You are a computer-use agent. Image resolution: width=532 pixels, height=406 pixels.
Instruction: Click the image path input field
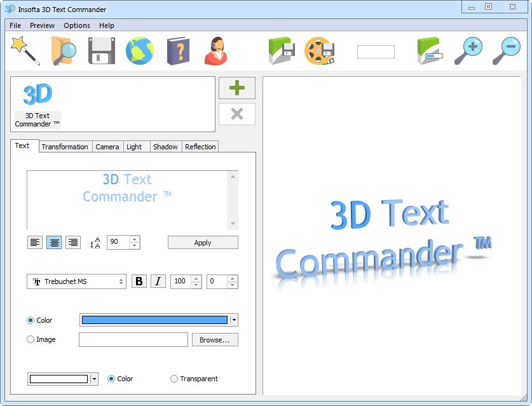(x=133, y=339)
